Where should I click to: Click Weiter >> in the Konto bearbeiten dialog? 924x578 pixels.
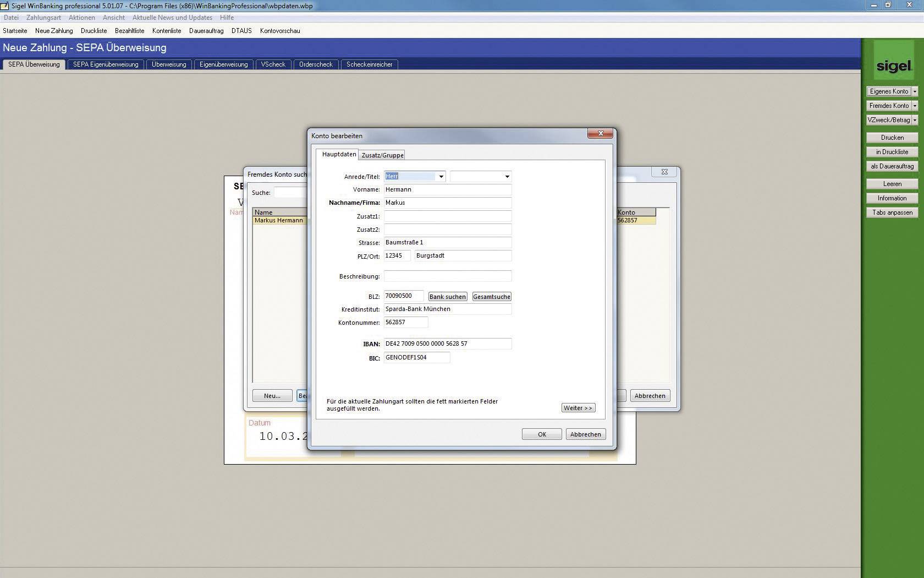pyautogui.click(x=578, y=407)
